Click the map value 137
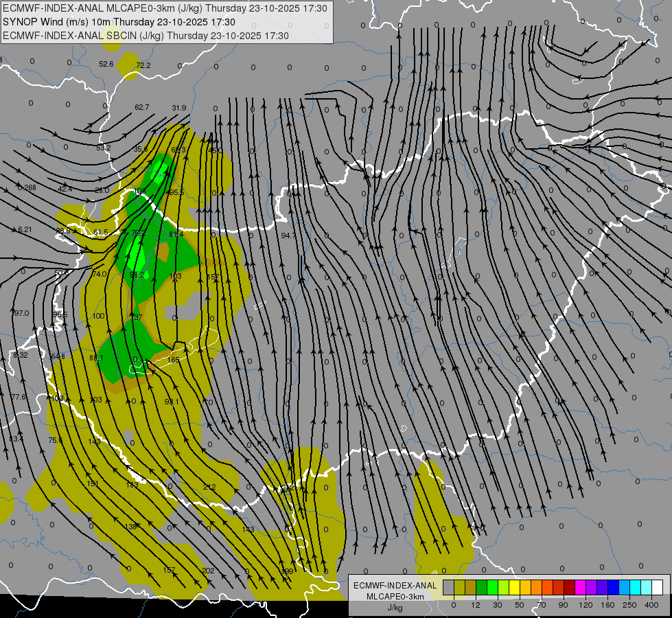The width and height of the screenshot is (672, 618). click(x=137, y=317)
